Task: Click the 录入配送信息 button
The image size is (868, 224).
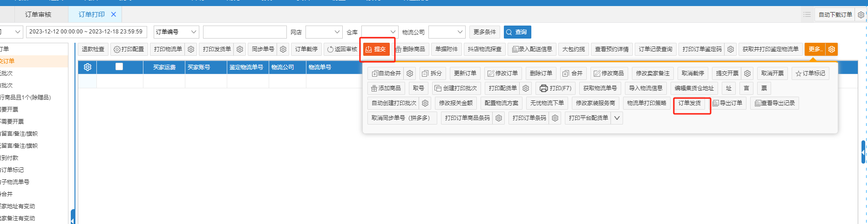Action: (x=532, y=49)
